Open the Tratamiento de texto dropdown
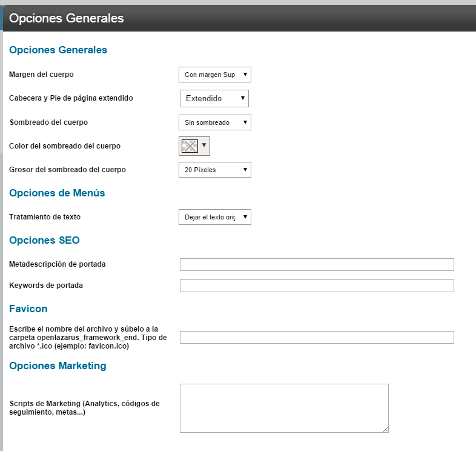The height and width of the screenshot is (451, 476). coord(214,217)
